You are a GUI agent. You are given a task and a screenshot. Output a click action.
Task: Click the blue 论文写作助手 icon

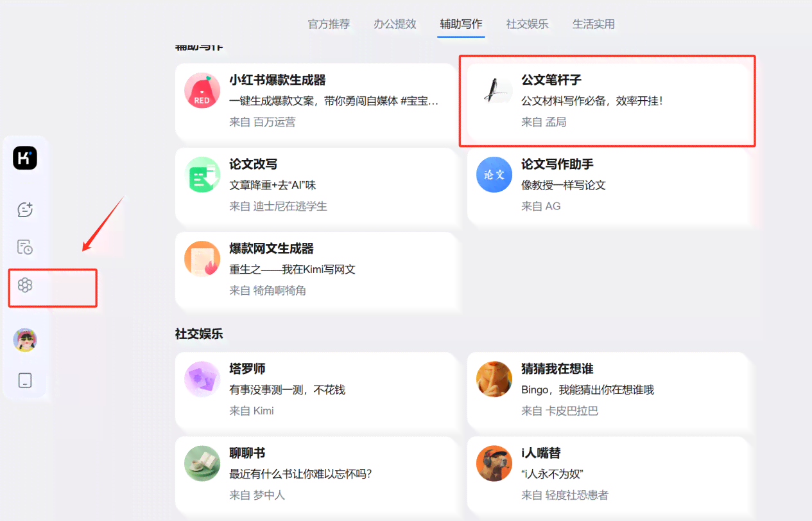coord(494,175)
